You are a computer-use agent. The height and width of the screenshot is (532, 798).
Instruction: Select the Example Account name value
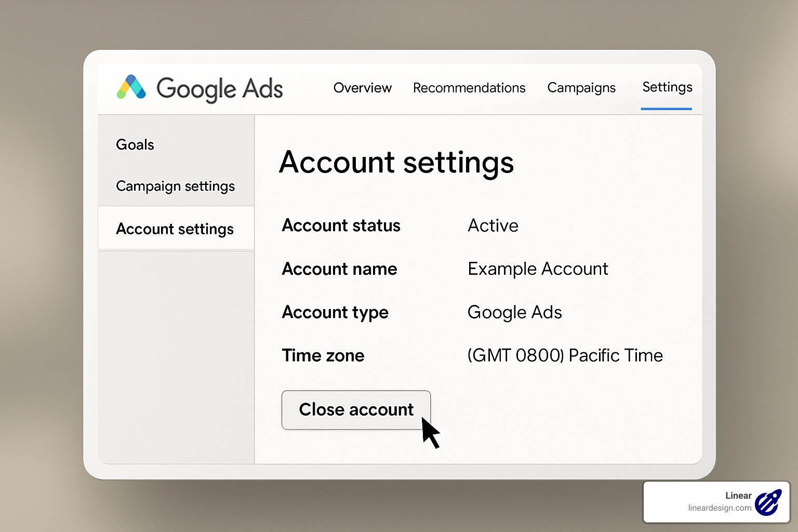[538, 269]
